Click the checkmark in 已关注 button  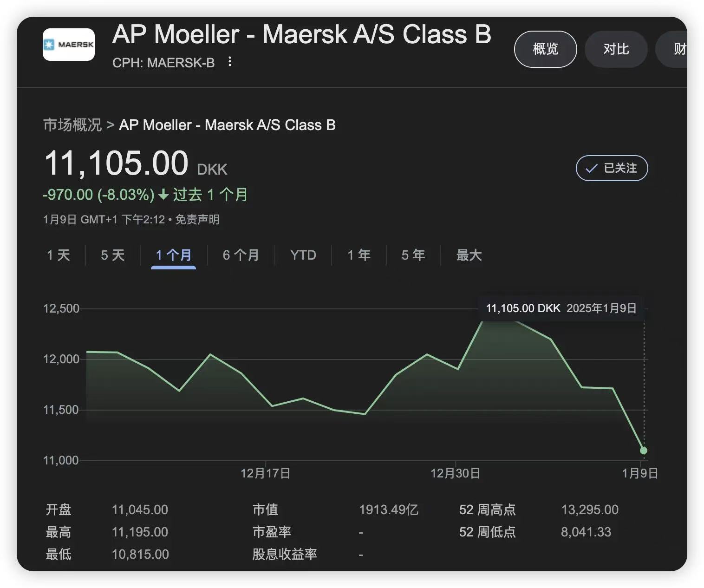click(x=591, y=168)
